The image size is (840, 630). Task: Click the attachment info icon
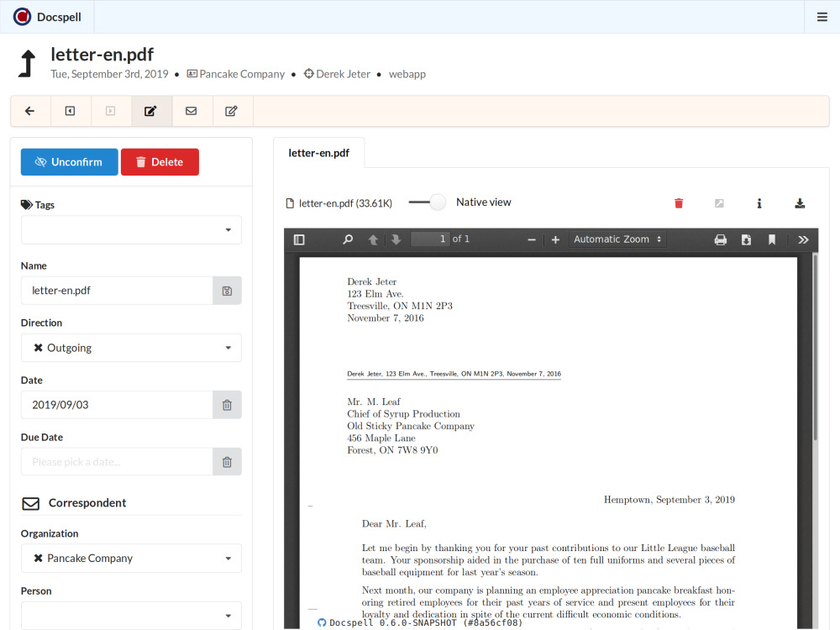tap(759, 203)
